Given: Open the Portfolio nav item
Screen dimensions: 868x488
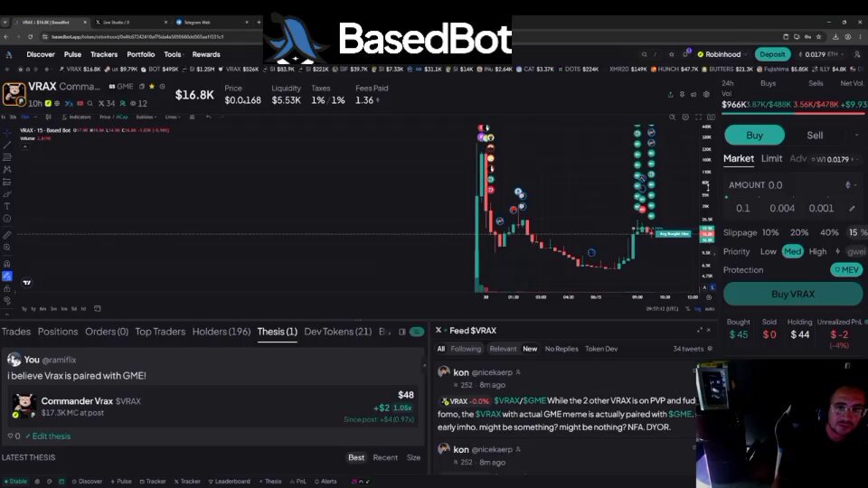Looking at the screenshot, I should coord(141,54).
